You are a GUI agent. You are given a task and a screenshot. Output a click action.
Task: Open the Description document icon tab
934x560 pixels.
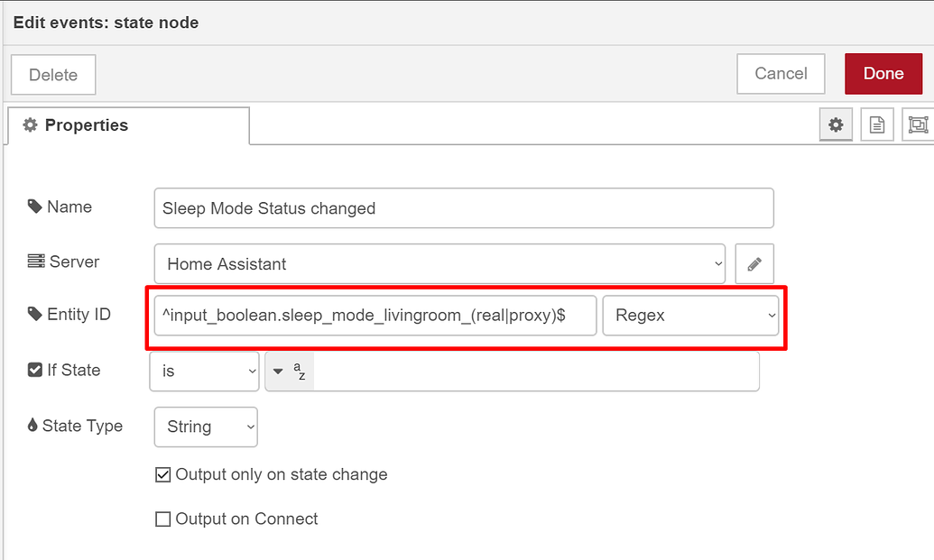876,124
